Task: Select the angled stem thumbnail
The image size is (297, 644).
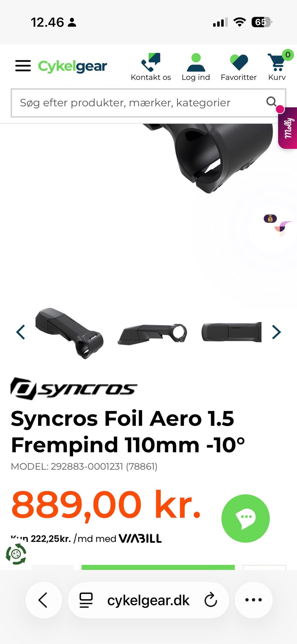Action: click(x=69, y=333)
